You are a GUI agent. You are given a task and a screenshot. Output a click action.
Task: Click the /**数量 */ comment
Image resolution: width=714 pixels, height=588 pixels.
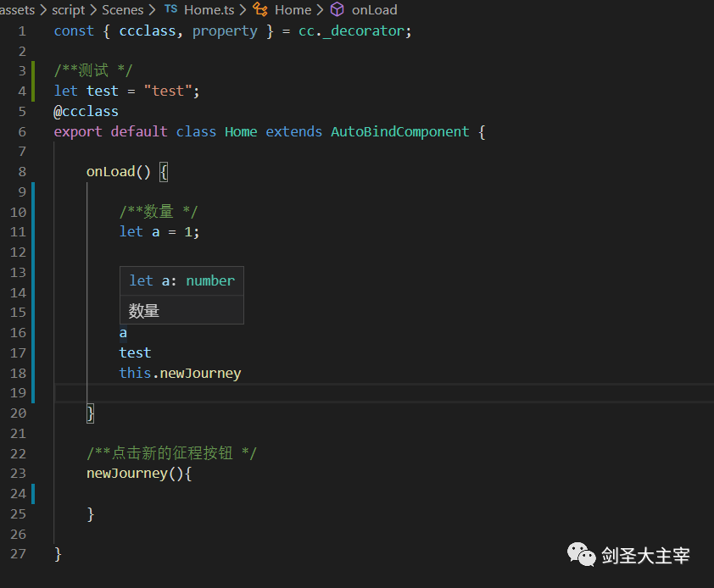click(159, 212)
